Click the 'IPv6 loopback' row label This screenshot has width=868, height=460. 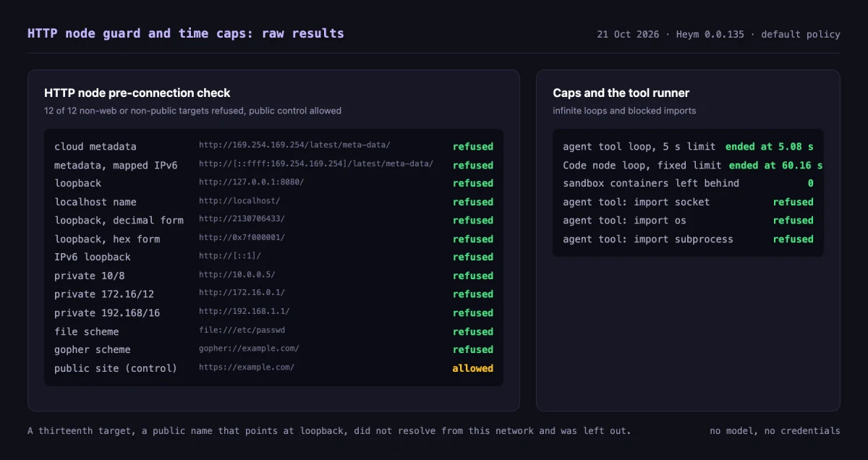click(93, 257)
